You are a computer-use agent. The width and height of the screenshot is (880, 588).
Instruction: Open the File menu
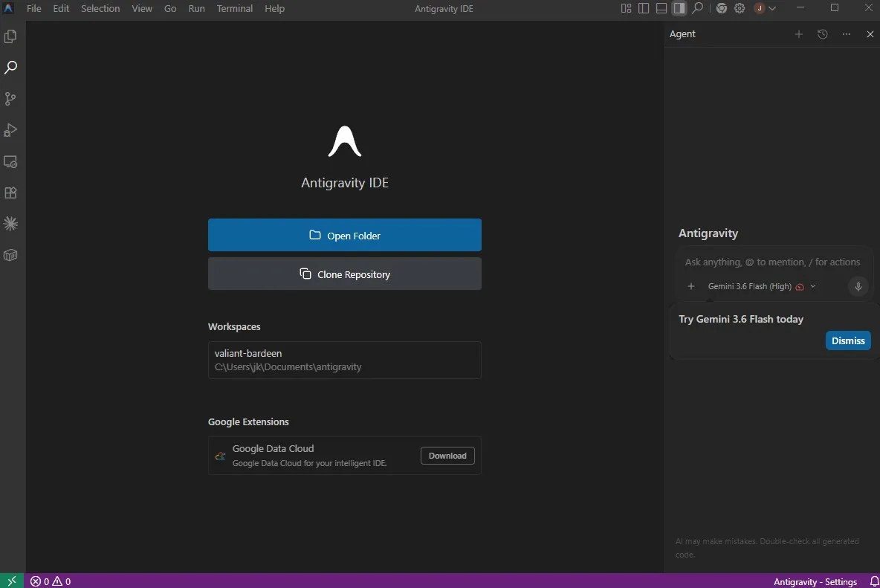coord(33,8)
